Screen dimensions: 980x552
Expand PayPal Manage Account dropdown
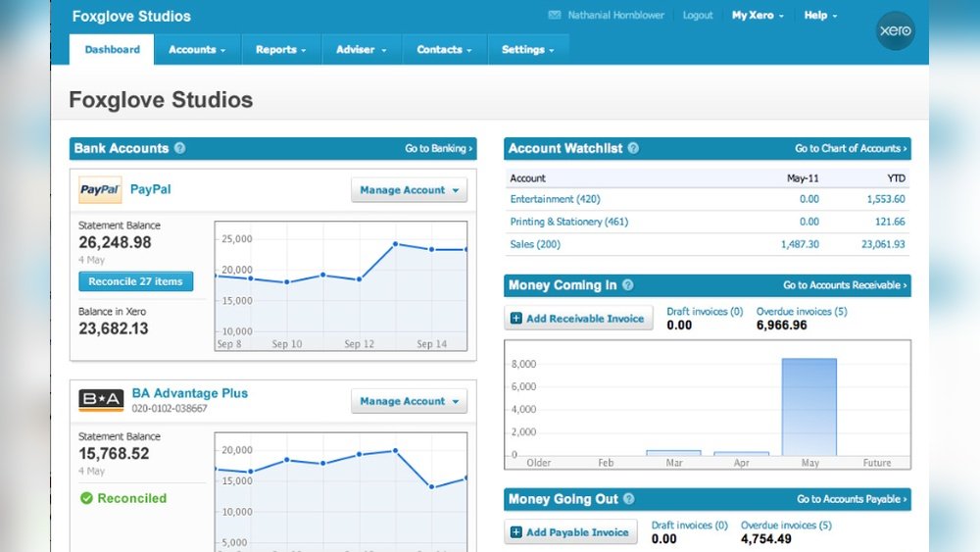click(x=409, y=190)
